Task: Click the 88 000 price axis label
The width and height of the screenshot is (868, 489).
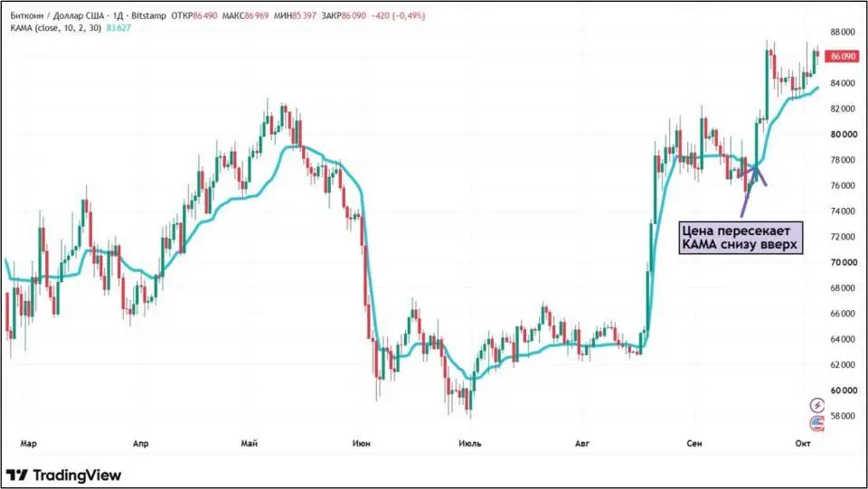Action: tap(843, 32)
